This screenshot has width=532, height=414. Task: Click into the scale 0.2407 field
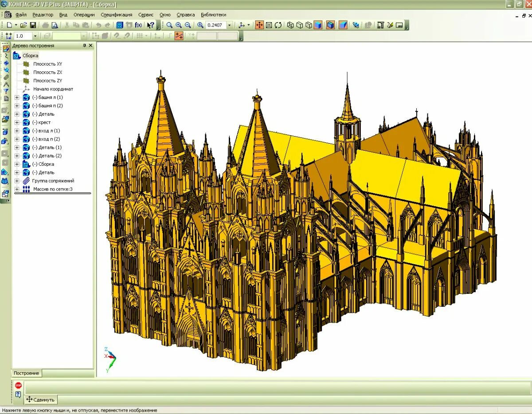(216, 25)
